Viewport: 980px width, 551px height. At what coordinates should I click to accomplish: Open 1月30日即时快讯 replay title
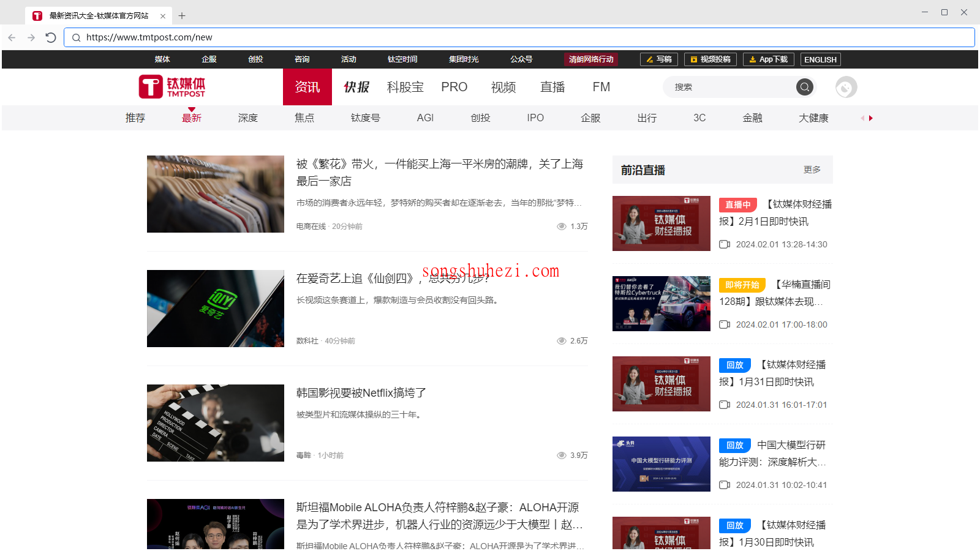pyautogui.click(x=772, y=534)
